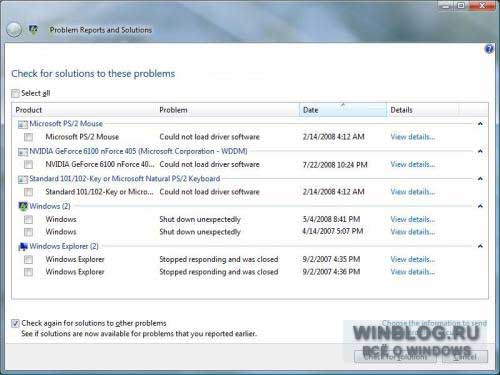This screenshot has width=500, height=375.
Task: Click the Windows Explorer (2) group icon
Action: (23, 247)
